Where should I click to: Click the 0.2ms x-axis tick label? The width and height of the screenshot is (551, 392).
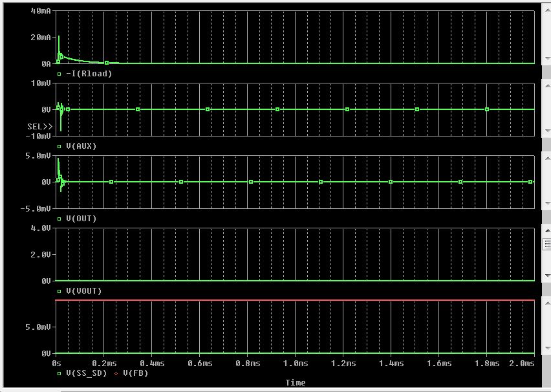[x=104, y=363]
